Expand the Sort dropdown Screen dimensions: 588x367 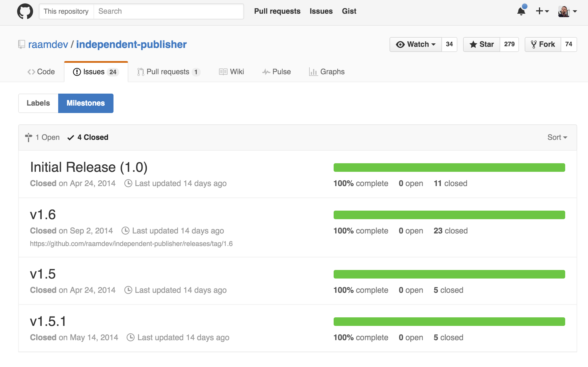pos(557,137)
